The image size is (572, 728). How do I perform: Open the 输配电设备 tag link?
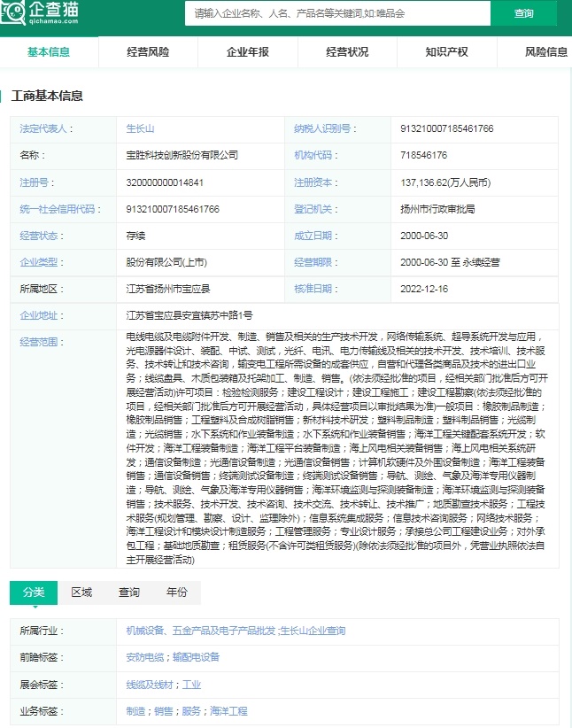click(x=196, y=657)
